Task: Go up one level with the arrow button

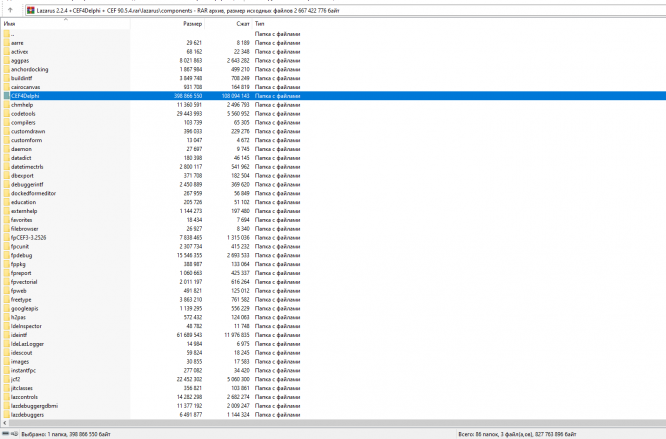Action: [10, 10]
